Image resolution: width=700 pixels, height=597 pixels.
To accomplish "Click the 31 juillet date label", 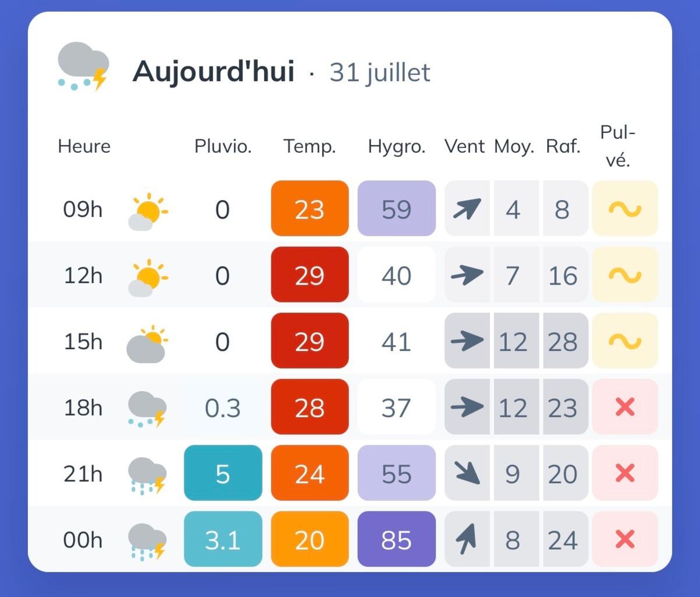I will click(x=380, y=72).
